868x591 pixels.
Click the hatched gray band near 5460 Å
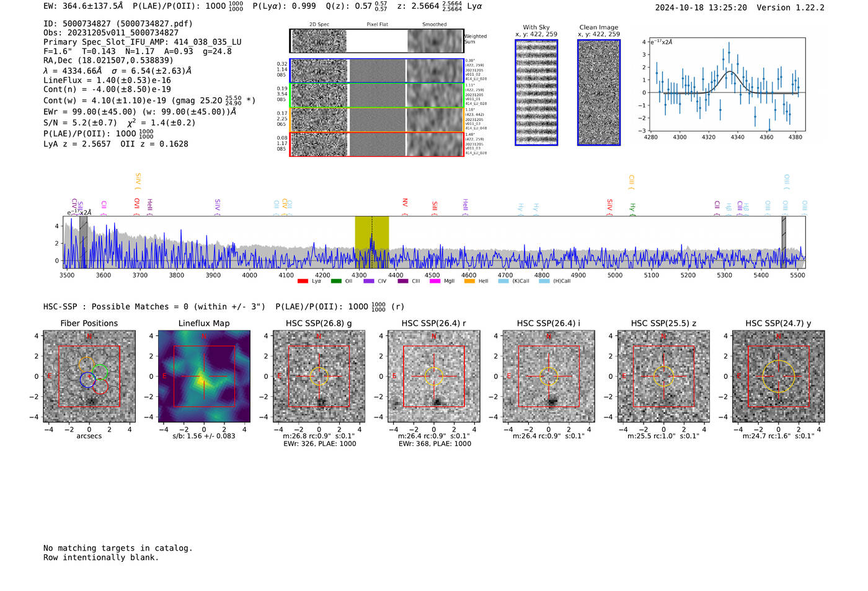point(784,242)
